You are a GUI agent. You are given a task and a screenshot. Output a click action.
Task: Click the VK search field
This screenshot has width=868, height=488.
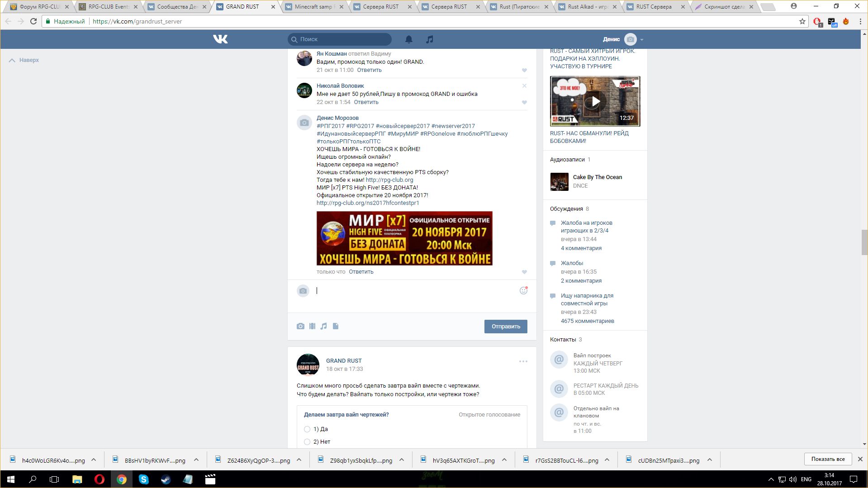(x=340, y=39)
